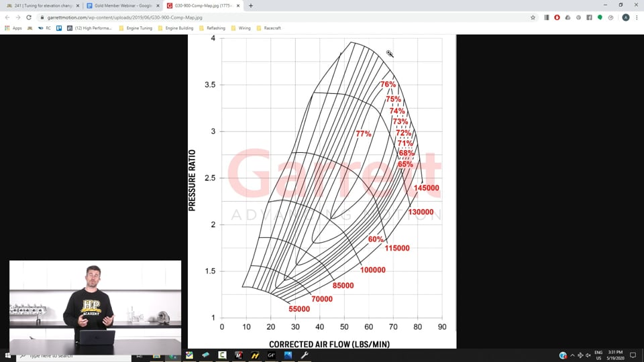The image size is (644, 362).
Task: Bookmark this page with the star
Action: (x=533, y=17)
